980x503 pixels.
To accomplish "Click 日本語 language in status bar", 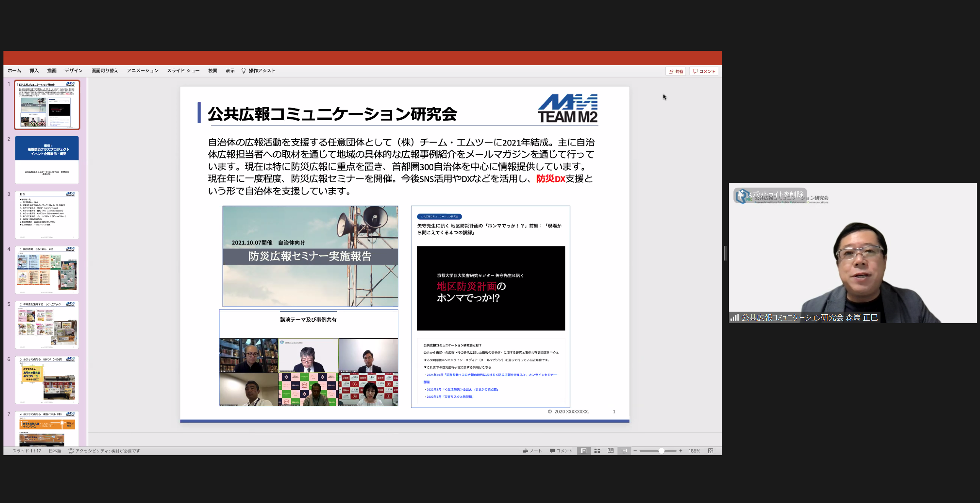I will 55,451.
